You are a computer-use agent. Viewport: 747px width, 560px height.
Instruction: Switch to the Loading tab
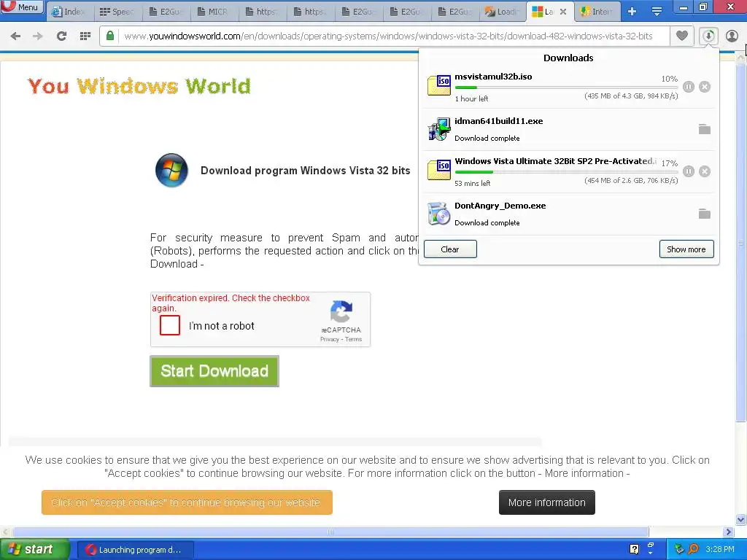coord(502,12)
